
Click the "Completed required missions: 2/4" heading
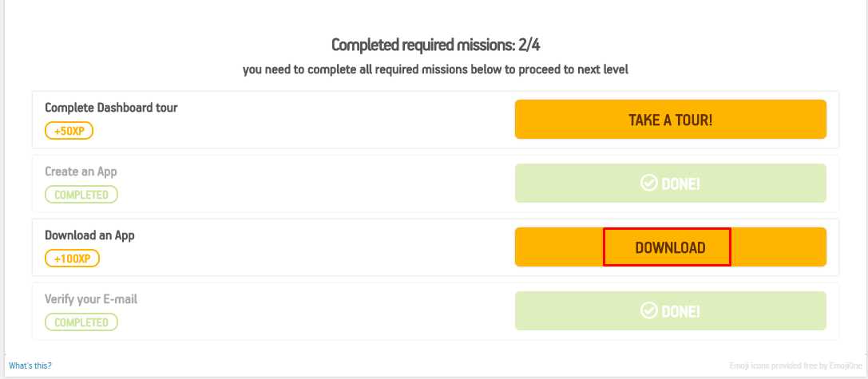pyautogui.click(x=436, y=45)
